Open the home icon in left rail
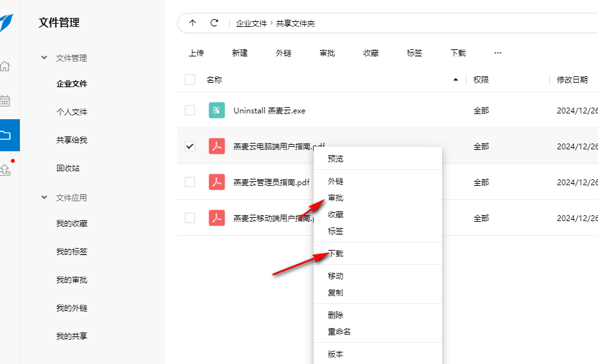Screen dimensions: 598x364 click(5, 66)
